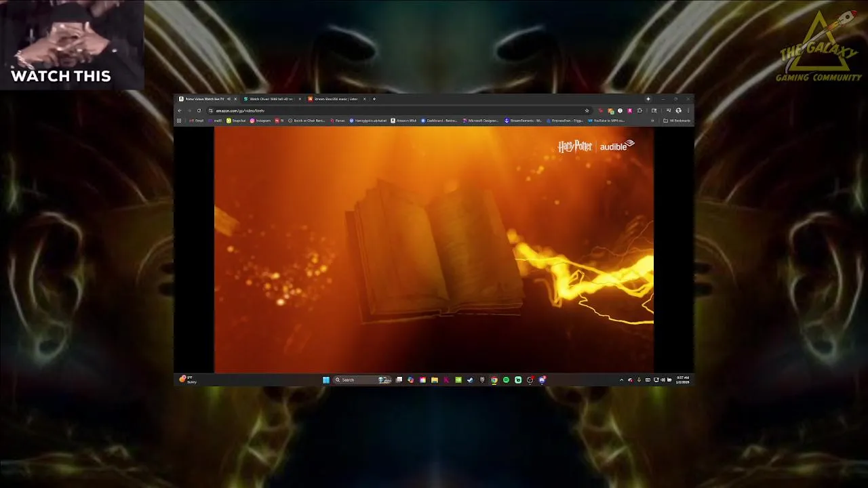Screen dimensions: 868x488
Task: Open the Parsec bookmark
Action: (x=338, y=121)
